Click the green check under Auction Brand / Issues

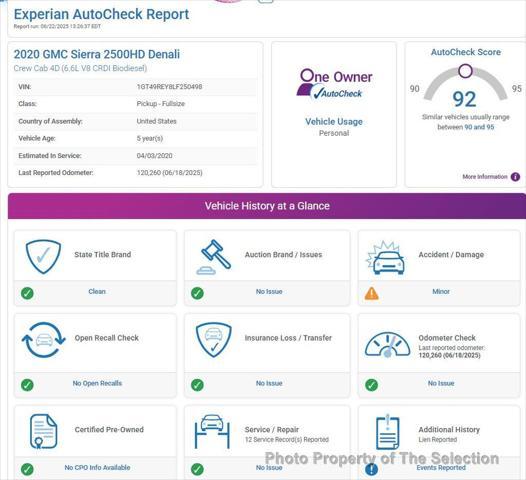(x=197, y=293)
